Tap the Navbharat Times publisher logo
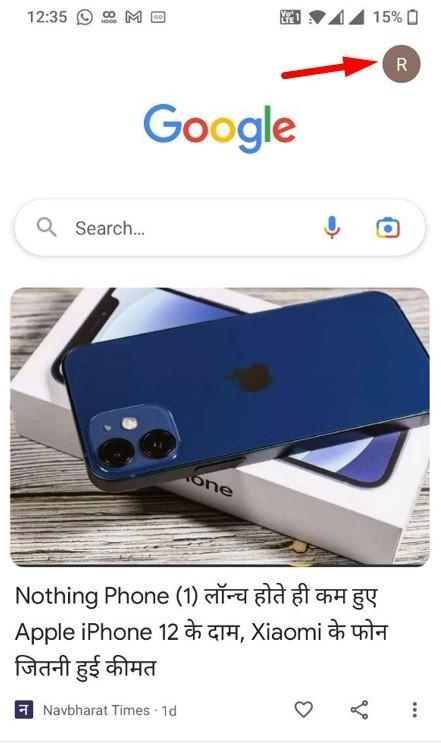Image resolution: width=441 pixels, height=750 pixels. pyautogui.click(x=23, y=710)
